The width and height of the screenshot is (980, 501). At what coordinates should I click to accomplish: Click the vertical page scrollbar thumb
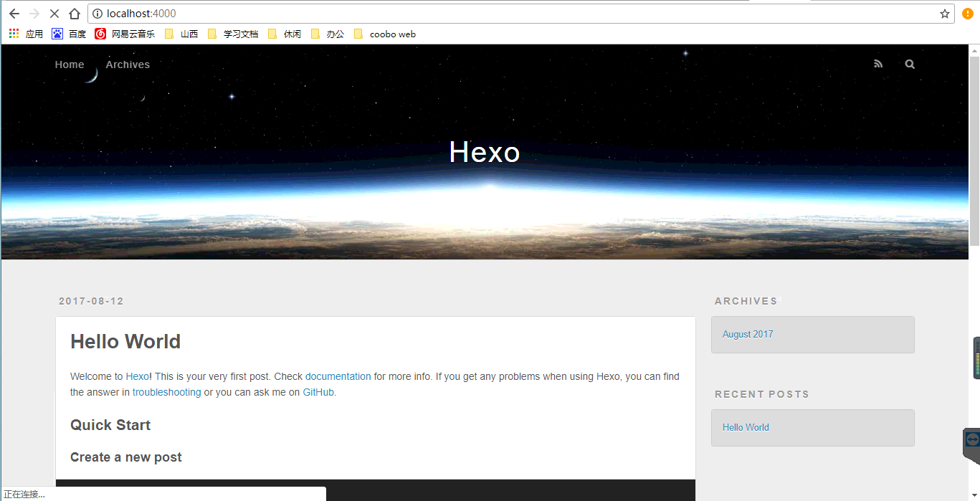(x=974, y=151)
